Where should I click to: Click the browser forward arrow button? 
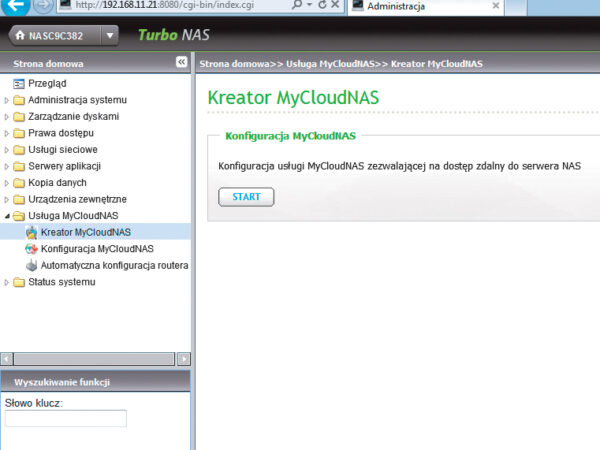(x=43, y=6)
